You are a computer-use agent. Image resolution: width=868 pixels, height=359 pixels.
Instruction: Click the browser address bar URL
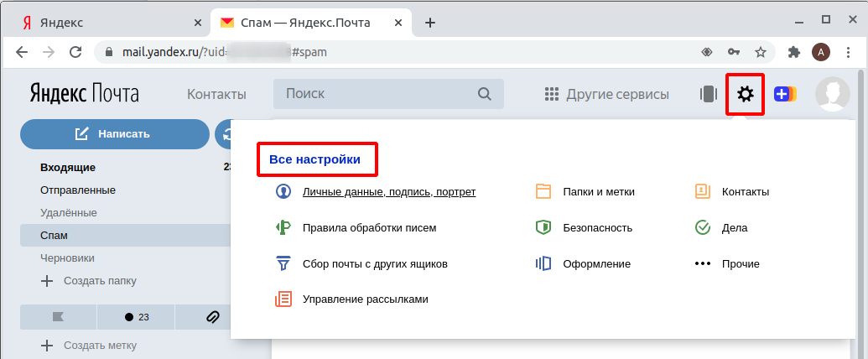[223, 52]
